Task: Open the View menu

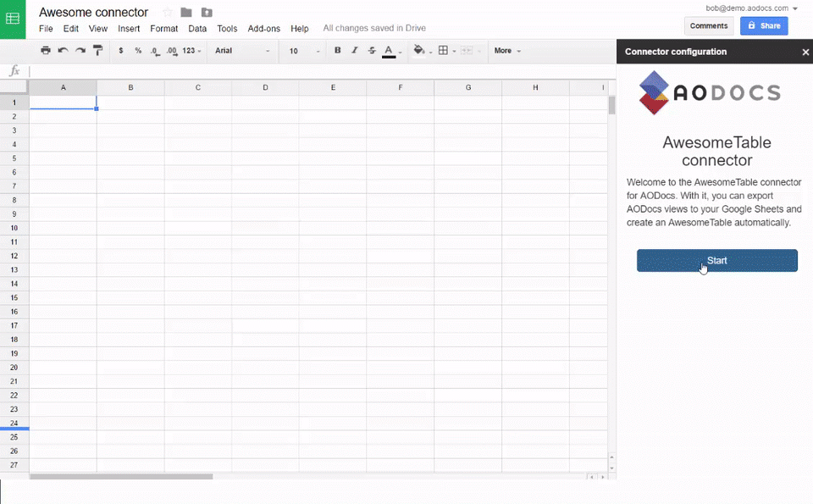Action: [98, 29]
